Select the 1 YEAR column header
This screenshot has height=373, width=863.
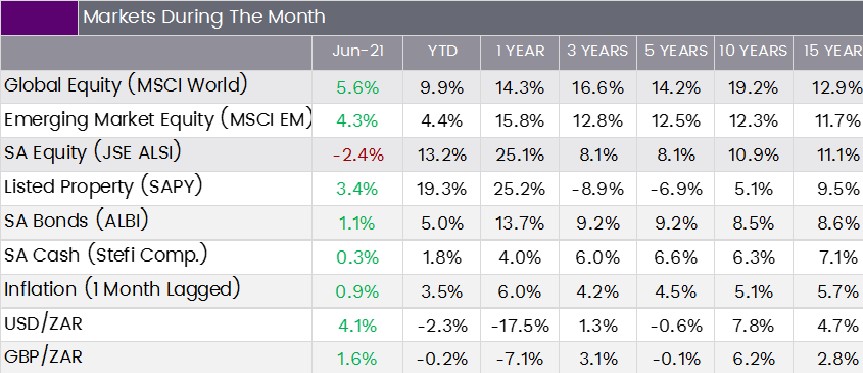[x=520, y=51]
